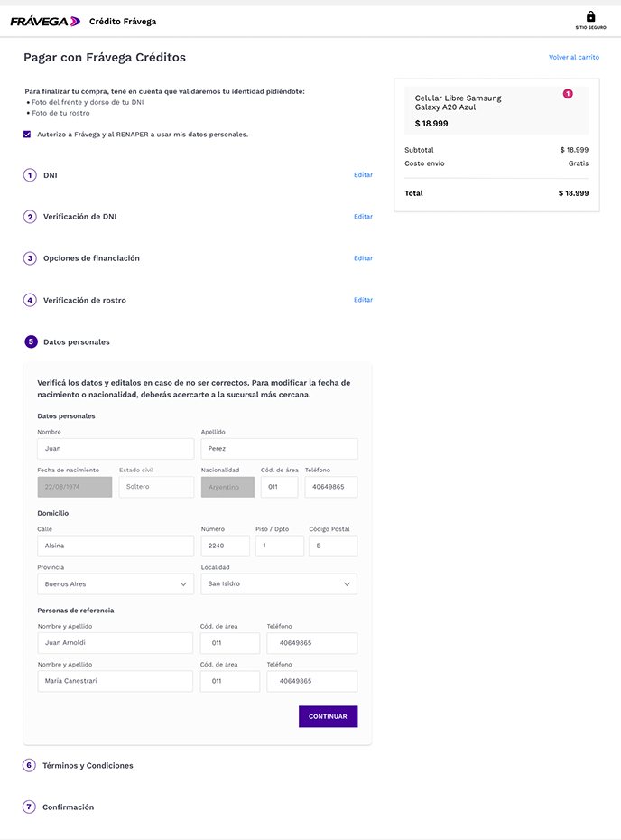Click Editar for Verificación de rostro

click(363, 300)
